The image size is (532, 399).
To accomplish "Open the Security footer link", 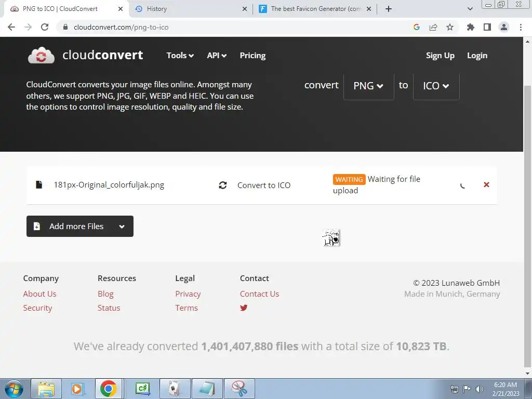I will 37,308.
